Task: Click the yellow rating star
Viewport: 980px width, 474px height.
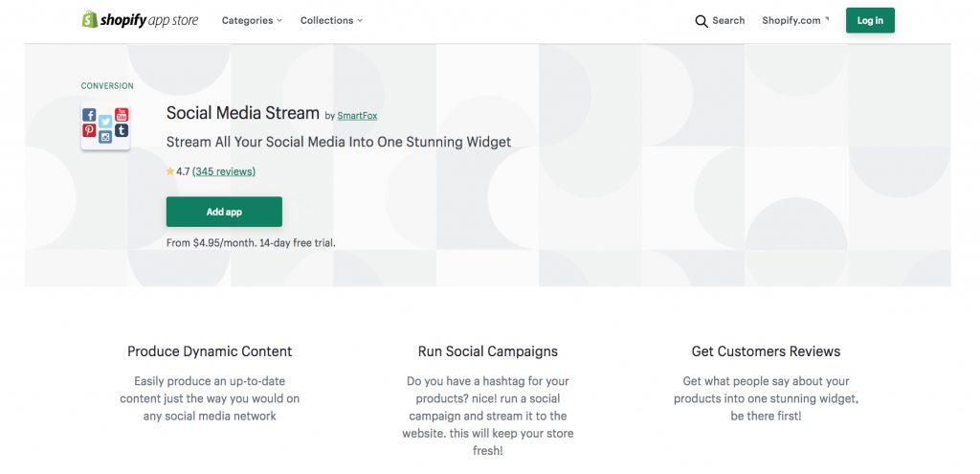Action: [x=170, y=171]
